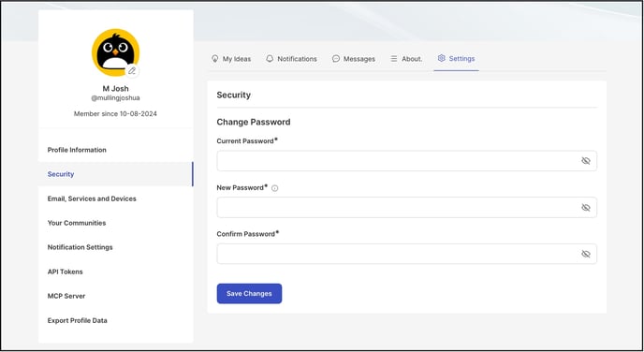Click the speech bubble icon beside Messages

pyautogui.click(x=336, y=59)
